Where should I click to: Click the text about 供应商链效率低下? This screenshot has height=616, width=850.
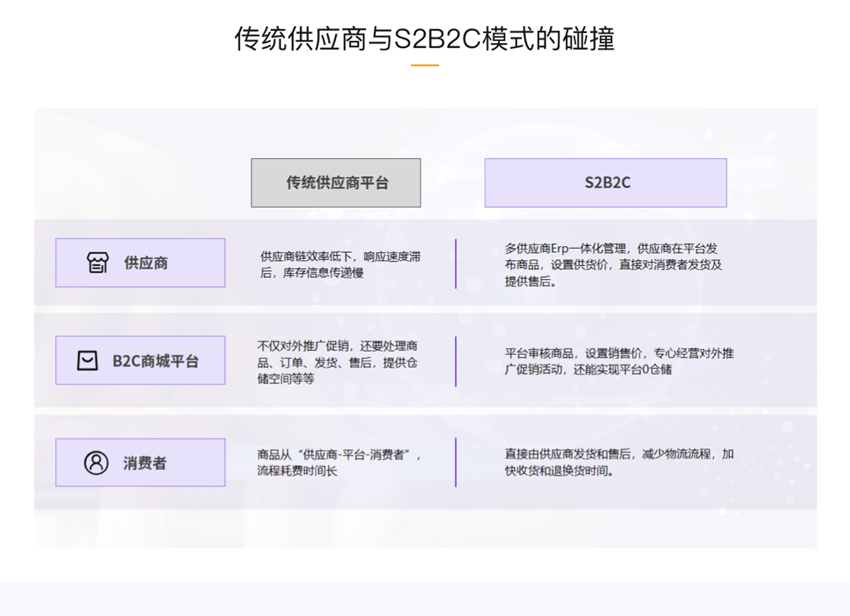(x=340, y=264)
